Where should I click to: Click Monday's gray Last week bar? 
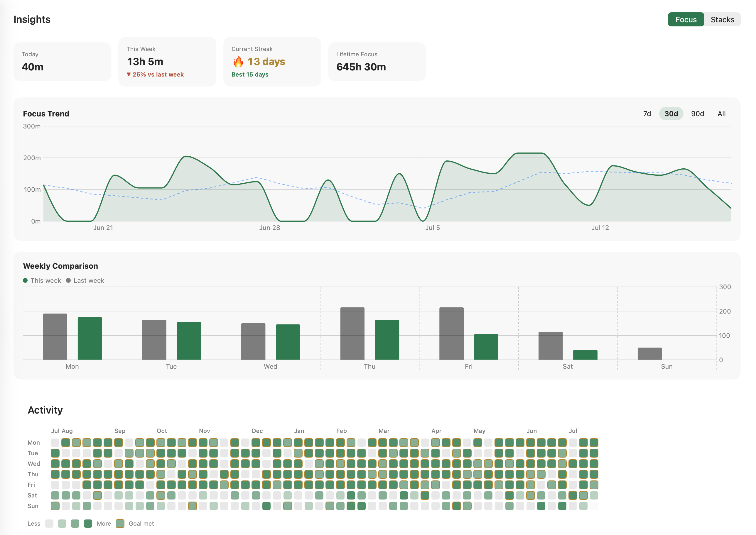[x=55, y=337]
